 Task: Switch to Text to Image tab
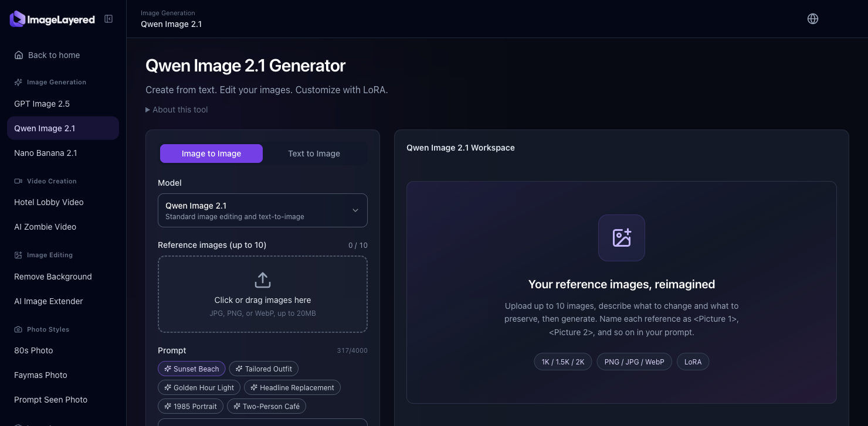tap(314, 154)
